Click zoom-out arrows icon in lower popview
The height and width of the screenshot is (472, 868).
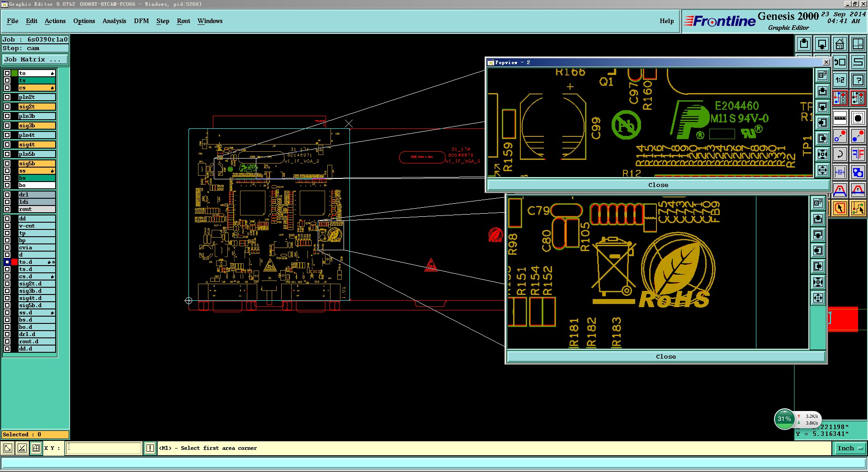(818, 298)
